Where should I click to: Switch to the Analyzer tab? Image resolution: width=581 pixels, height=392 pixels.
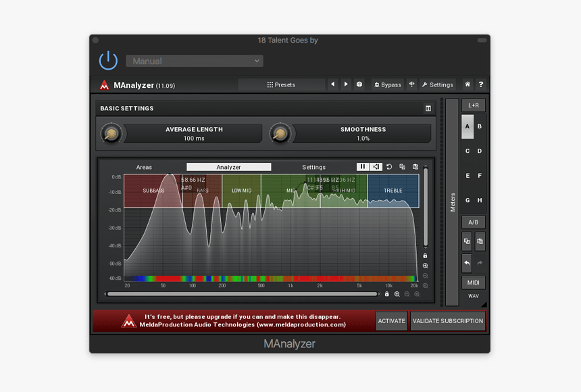click(228, 167)
